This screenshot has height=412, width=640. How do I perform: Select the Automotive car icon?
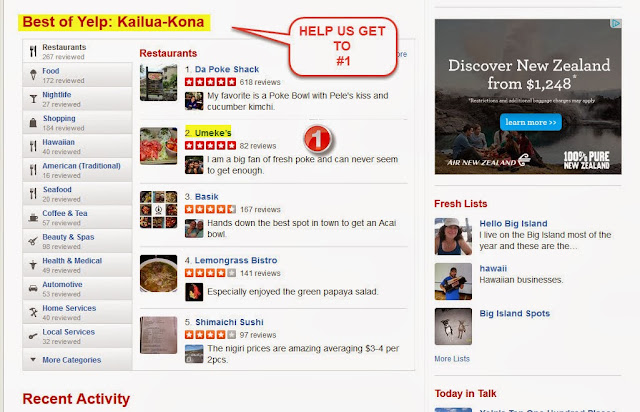point(33,288)
